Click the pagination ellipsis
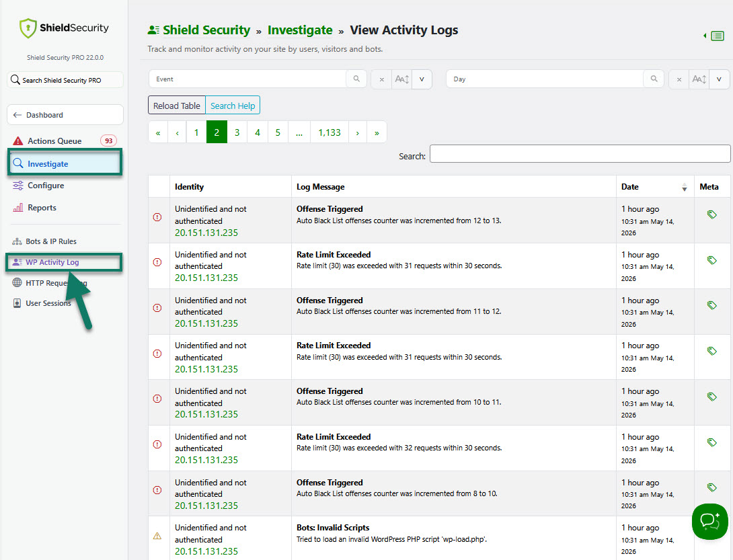Screen dimensions: 733x560 point(299,132)
